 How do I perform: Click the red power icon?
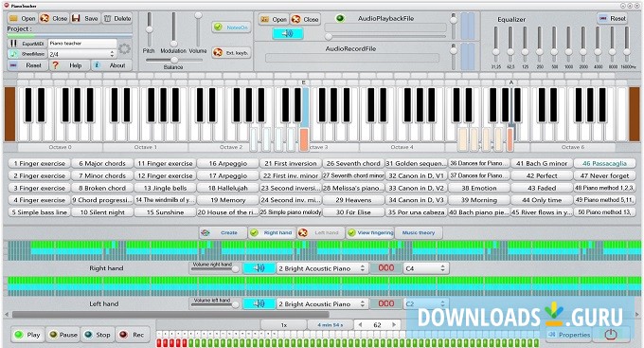611,335
